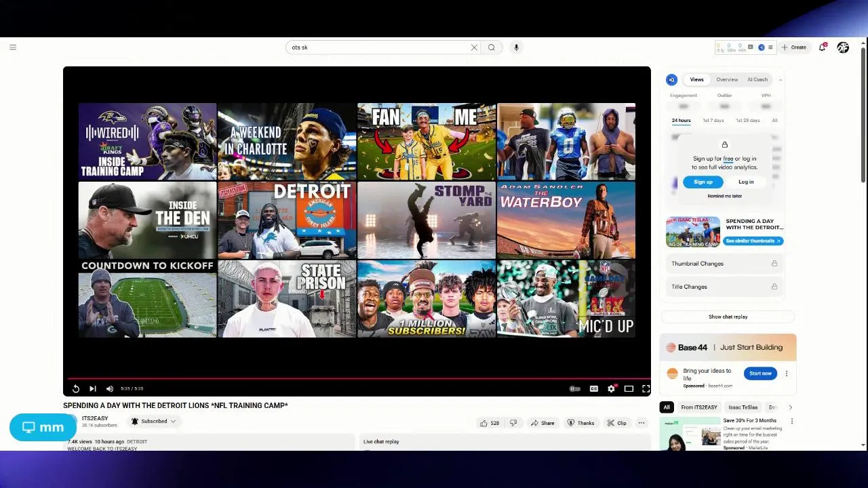
Task: Replay the video
Action: pyautogui.click(x=76, y=388)
